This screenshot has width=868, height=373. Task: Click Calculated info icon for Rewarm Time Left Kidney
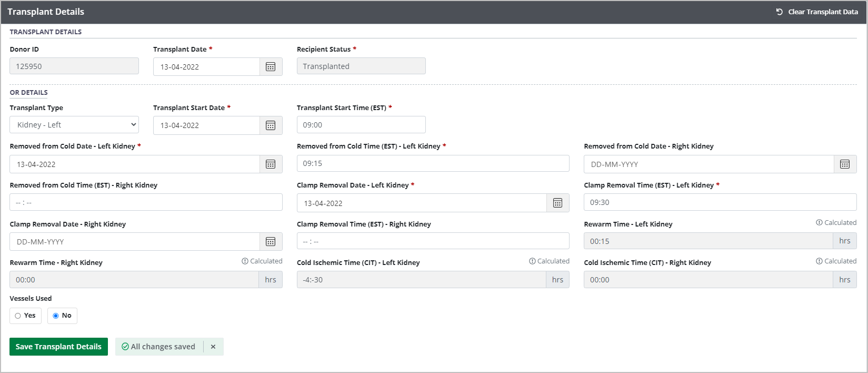819,223
